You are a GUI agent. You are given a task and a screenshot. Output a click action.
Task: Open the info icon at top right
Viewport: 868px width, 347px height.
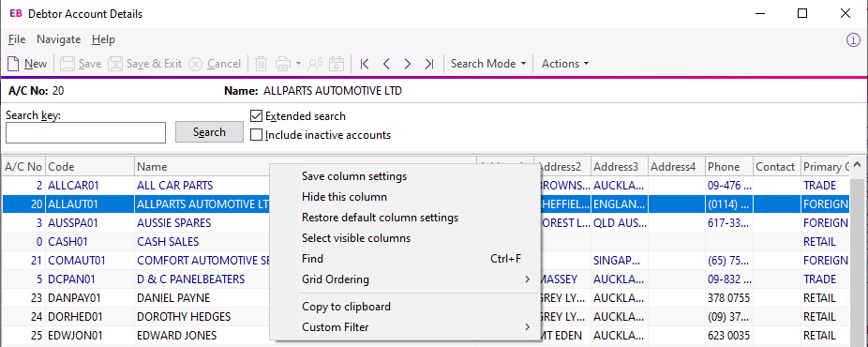click(x=854, y=39)
